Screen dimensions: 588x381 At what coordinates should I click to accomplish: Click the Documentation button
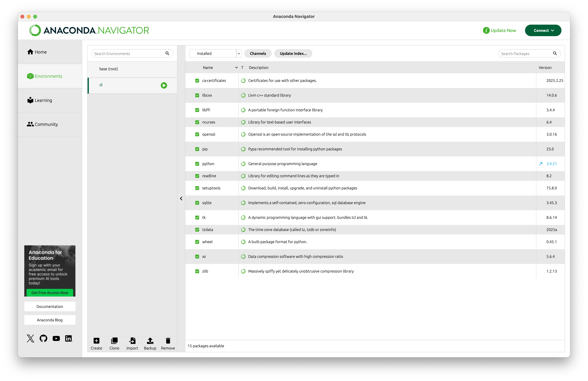click(50, 306)
